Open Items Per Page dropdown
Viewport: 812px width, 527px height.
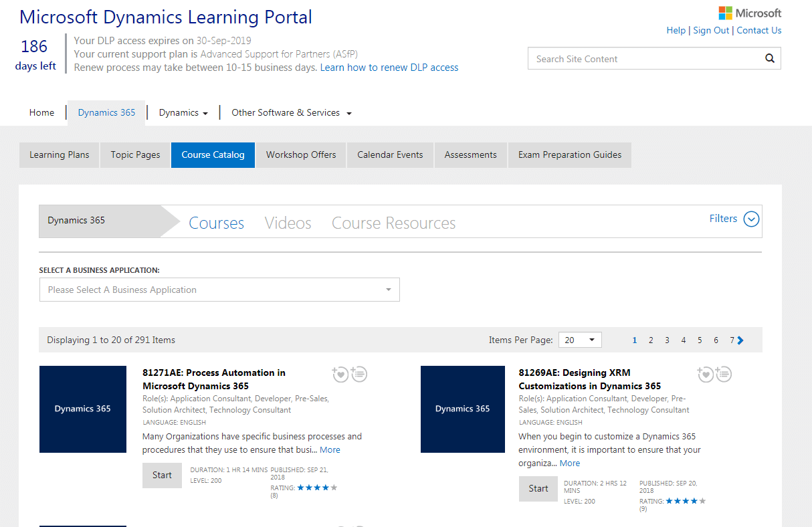tap(579, 340)
